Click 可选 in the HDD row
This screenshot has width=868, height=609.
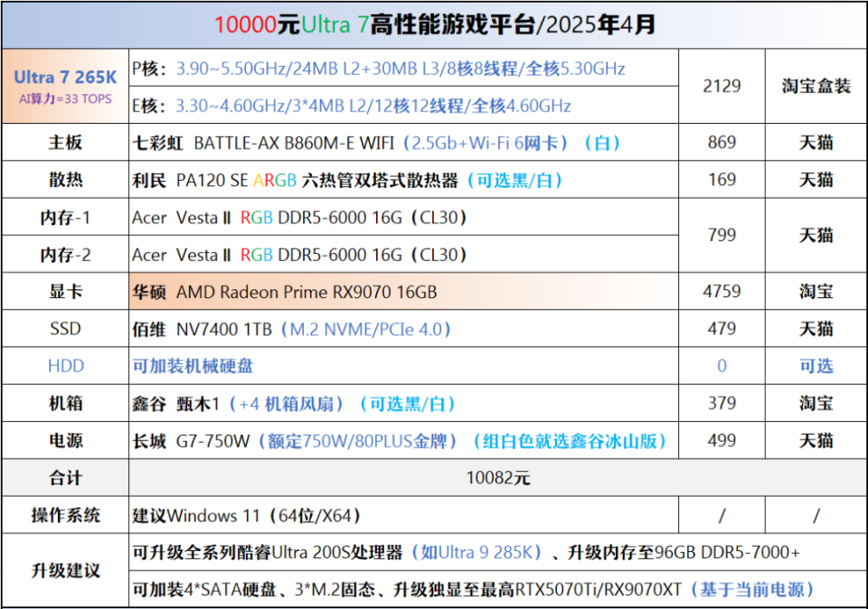tap(816, 366)
